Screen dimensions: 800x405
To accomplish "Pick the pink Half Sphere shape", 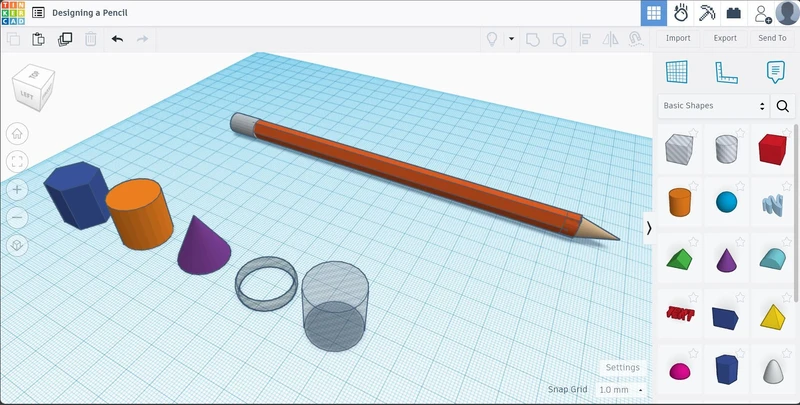I will [x=680, y=371].
